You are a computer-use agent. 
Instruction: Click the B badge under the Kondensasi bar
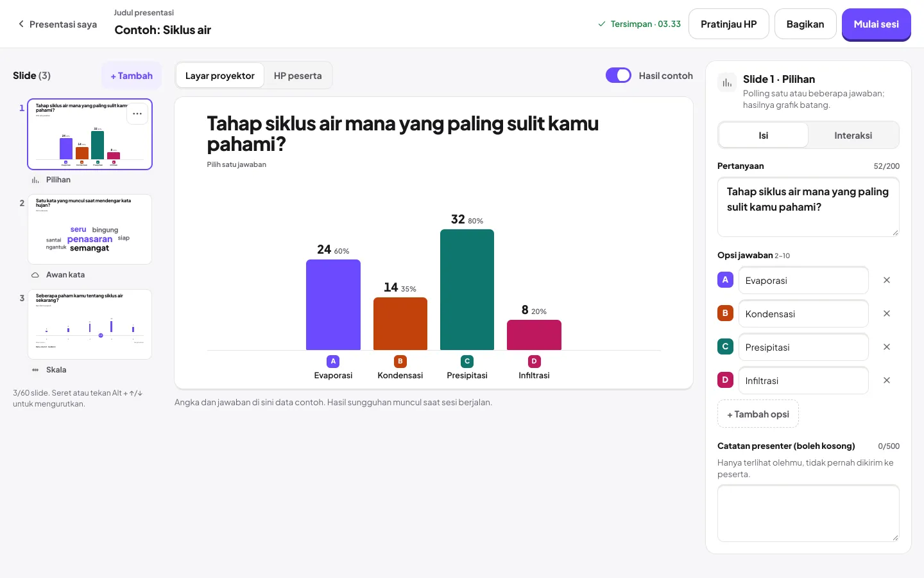[400, 362]
